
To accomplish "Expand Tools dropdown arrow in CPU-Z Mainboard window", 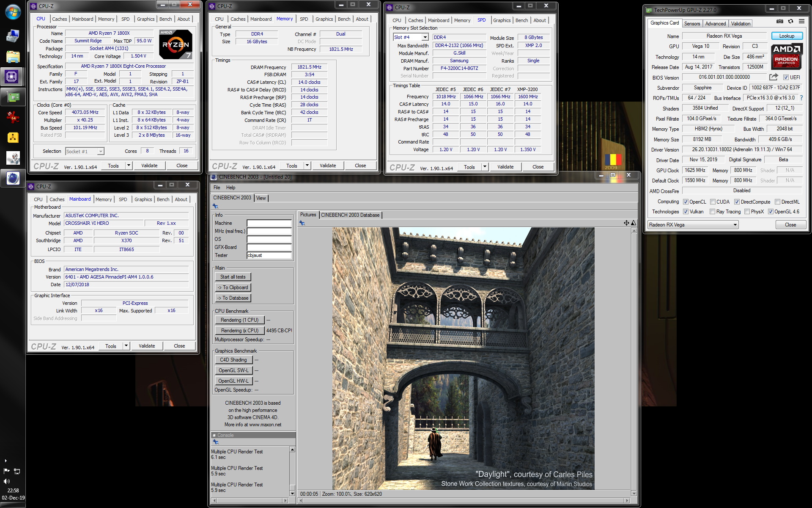I will (126, 346).
